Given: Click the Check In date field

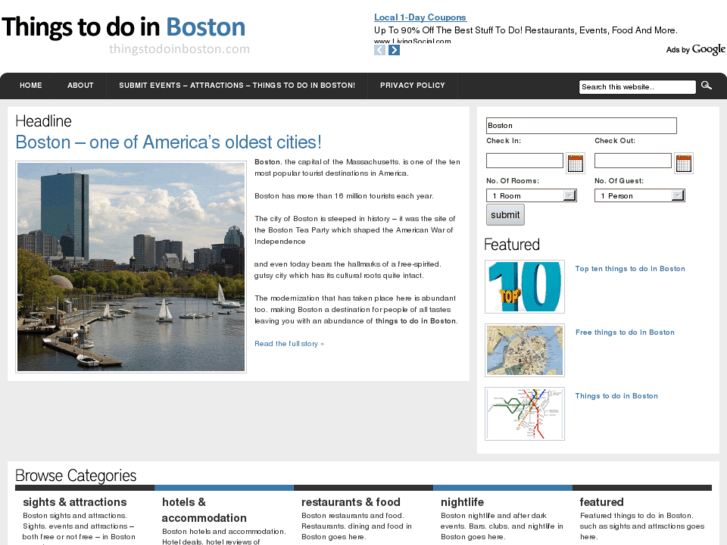Looking at the screenshot, I should pos(525,160).
